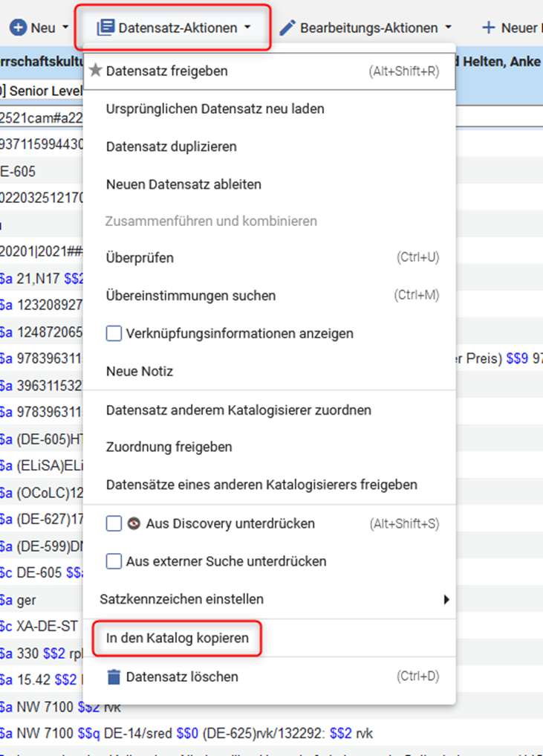
Task: Choose Ursprünglichen Datensatz neu laden
Action: [215, 109]
